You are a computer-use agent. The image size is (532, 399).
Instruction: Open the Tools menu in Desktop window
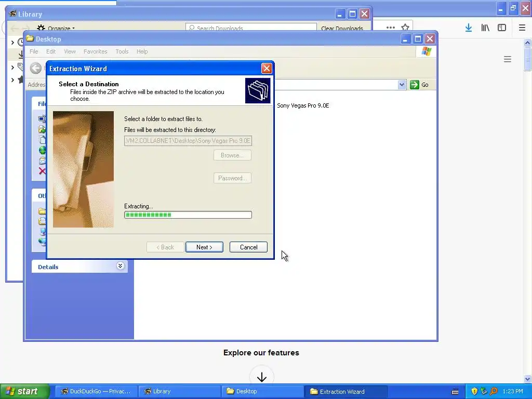click(122, 51)
